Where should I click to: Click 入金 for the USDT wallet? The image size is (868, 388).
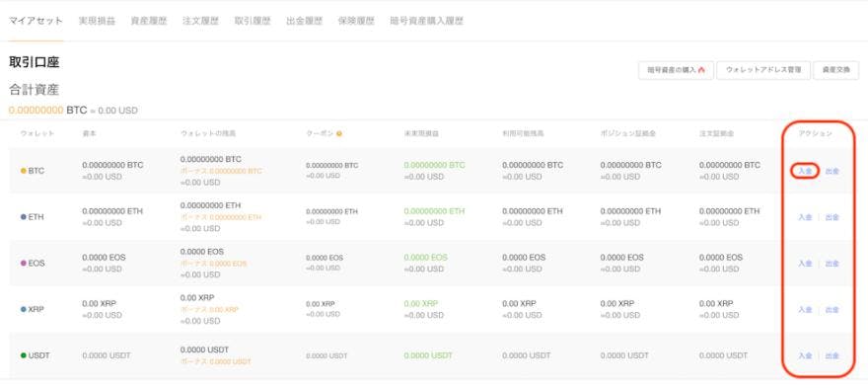[805, 355]
